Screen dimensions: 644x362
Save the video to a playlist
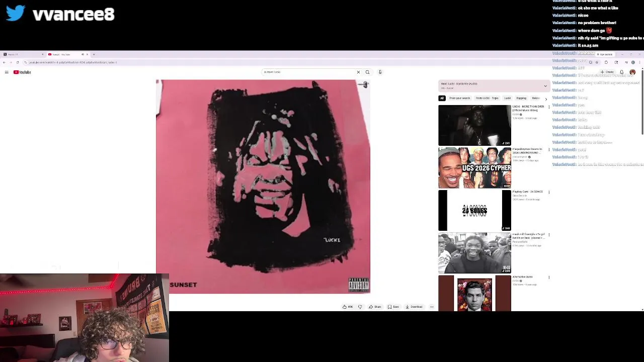pyautogui.click(x=393, y=307)
